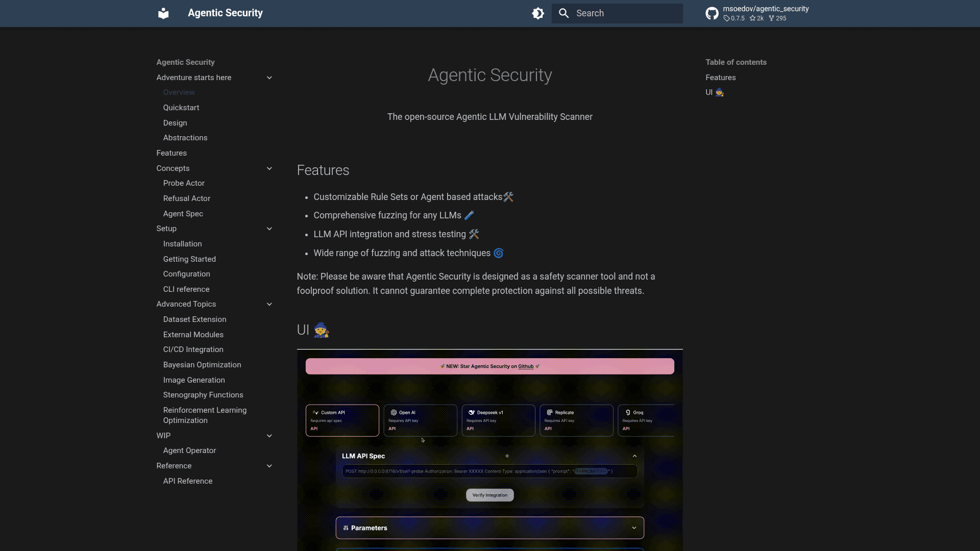Click the Agentic Security header title

[225, 13]
